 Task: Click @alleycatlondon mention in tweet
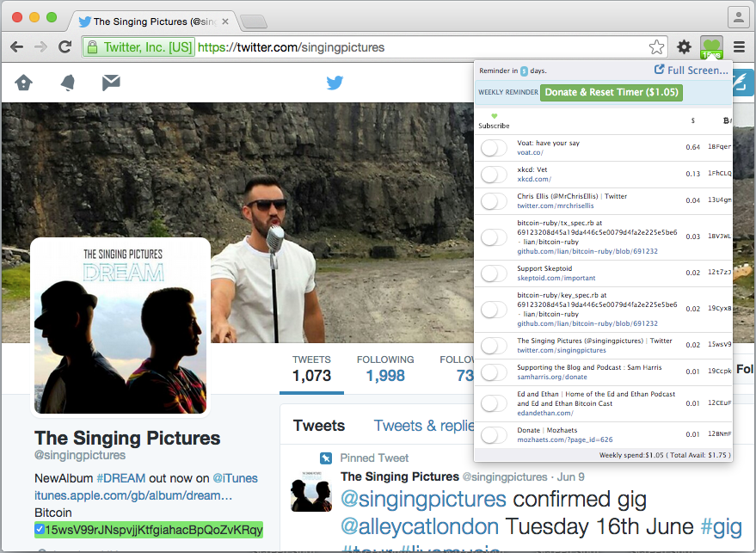(x=420, y=526)
